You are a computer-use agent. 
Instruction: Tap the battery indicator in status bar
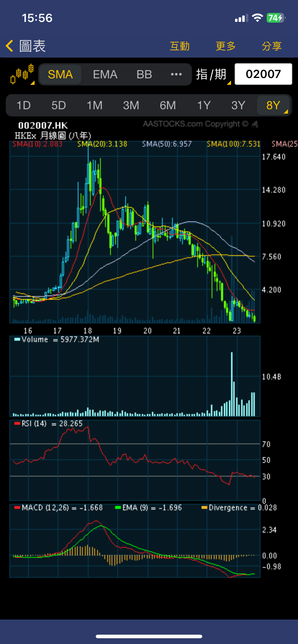click(275, 18)
